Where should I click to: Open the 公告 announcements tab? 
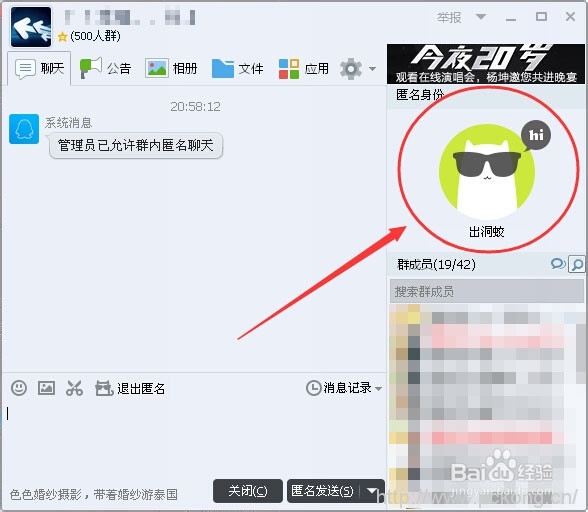tap(105, 69)
